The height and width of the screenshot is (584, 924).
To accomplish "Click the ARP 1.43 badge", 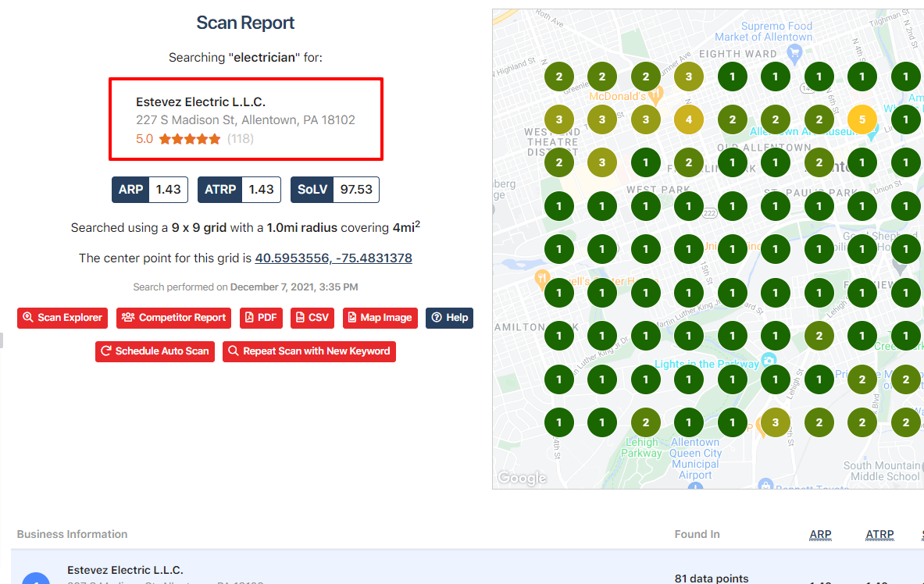I will [150, 190].
